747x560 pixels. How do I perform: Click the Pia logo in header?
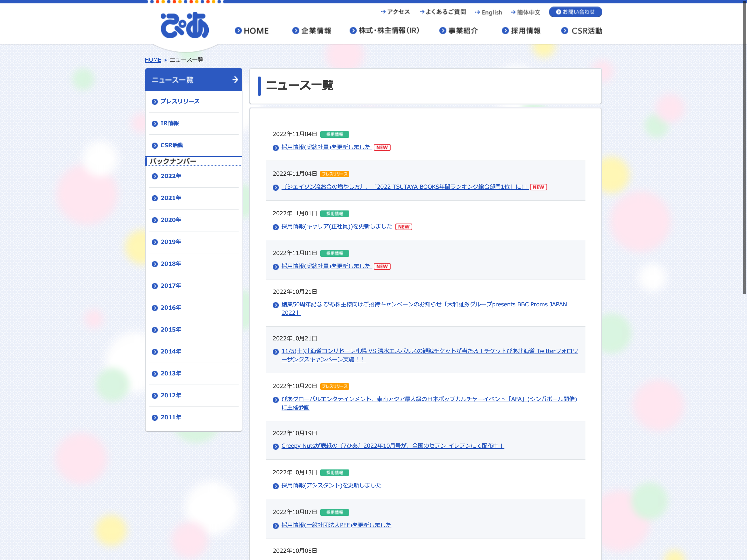(184, 25)
